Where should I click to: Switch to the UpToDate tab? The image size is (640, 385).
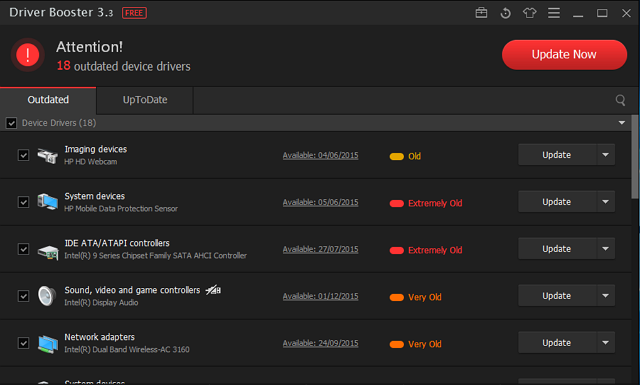[x=145, y=100]
